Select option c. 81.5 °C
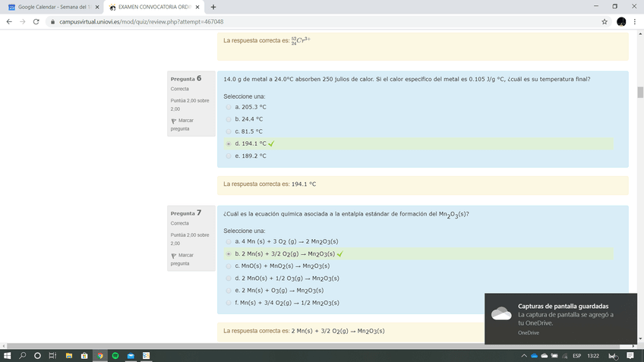 (x=229, y=132)
